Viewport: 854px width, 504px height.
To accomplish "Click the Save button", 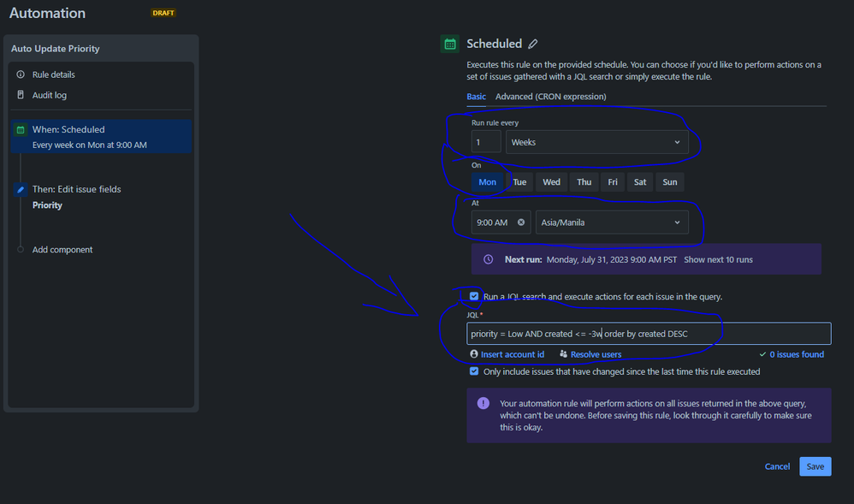I will click(x=815, y=466).
